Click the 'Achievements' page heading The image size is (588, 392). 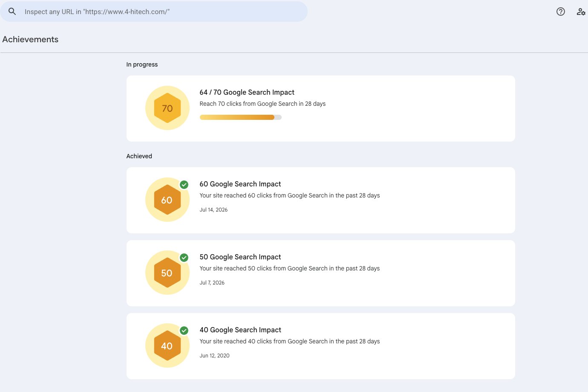[30, 39]
